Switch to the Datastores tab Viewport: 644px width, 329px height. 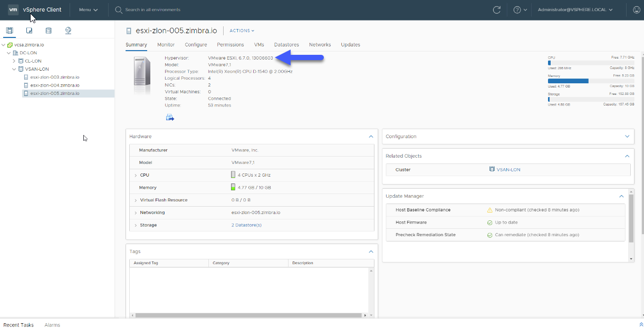click(x=286, y=45)
